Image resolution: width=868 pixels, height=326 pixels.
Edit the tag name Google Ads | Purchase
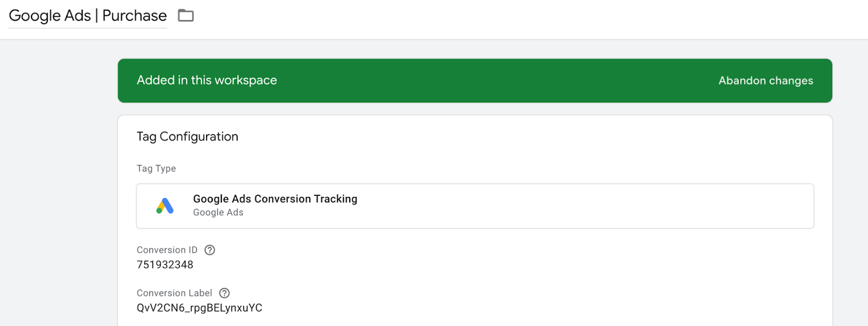[88, 16]
